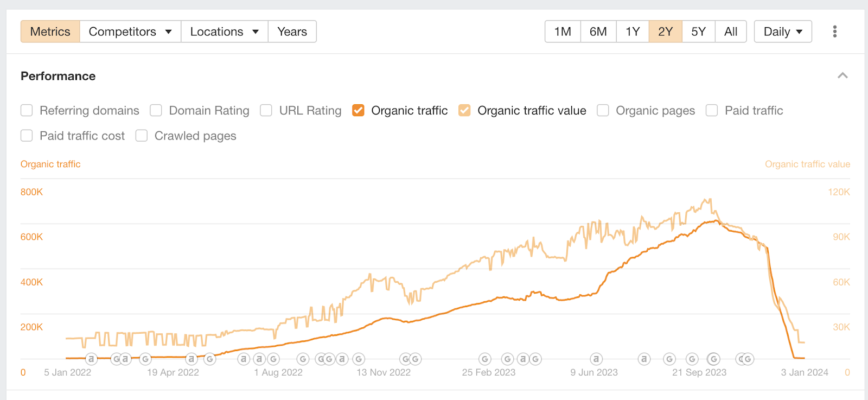Show the All time range
The image size is (868, 400).
pos(731,31)
